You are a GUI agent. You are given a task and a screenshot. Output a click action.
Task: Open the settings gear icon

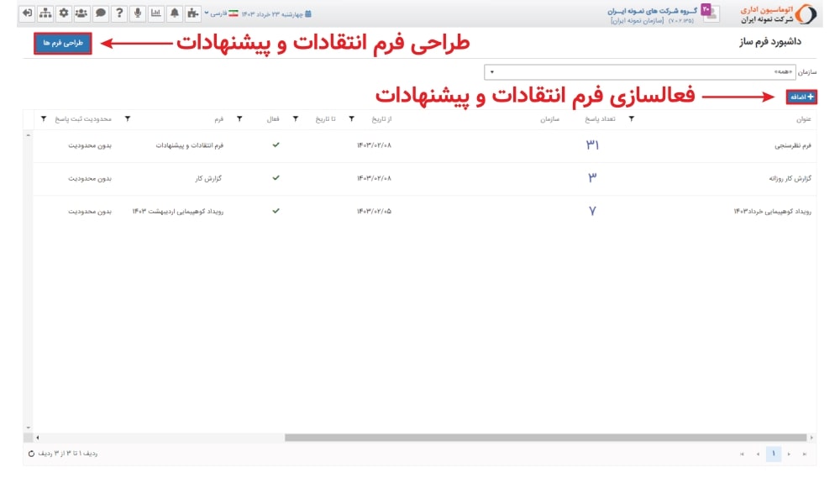point(62,13)
